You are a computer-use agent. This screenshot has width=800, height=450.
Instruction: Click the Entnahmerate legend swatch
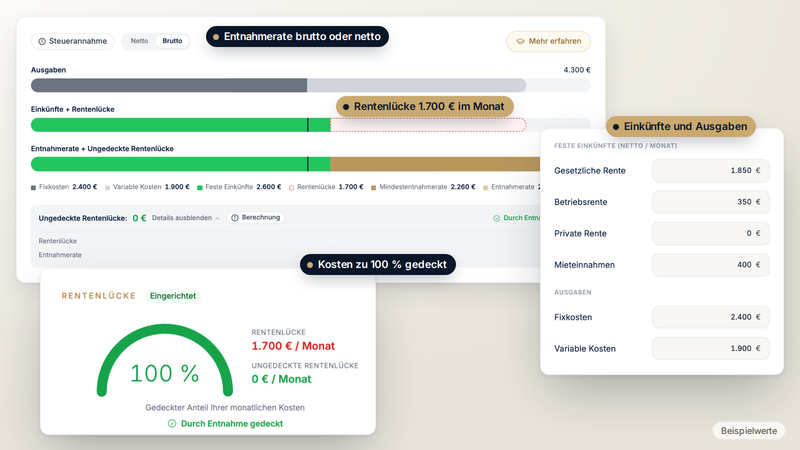[x=486, y=188]
